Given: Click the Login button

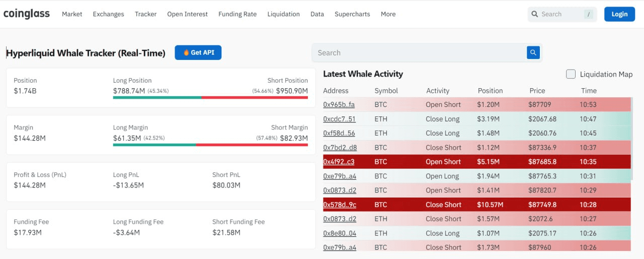Looking at the screenshot, I should click(619, 14).
